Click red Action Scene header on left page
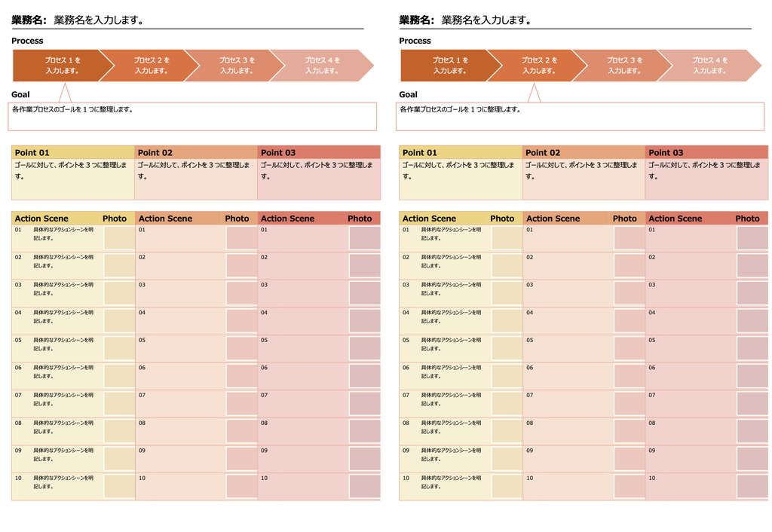 tap(287, 219)
